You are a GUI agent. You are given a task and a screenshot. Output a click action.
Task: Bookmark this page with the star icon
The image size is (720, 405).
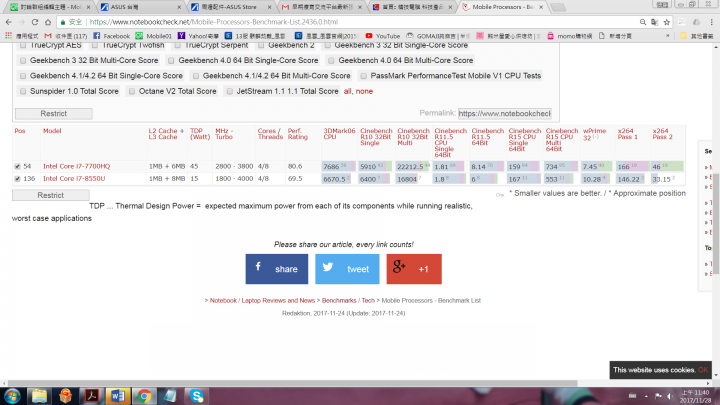click(x=667, y=22)
